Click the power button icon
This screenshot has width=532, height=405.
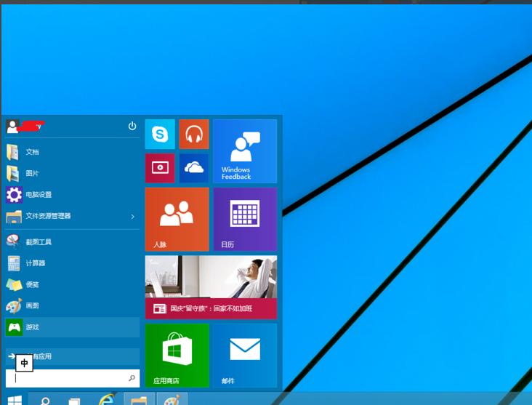132,126
